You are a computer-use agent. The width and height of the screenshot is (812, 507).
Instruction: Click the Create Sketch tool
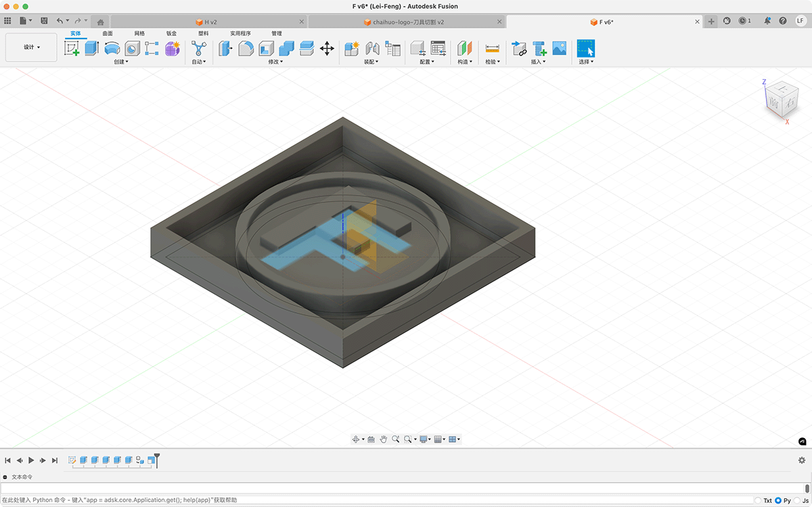72,48
